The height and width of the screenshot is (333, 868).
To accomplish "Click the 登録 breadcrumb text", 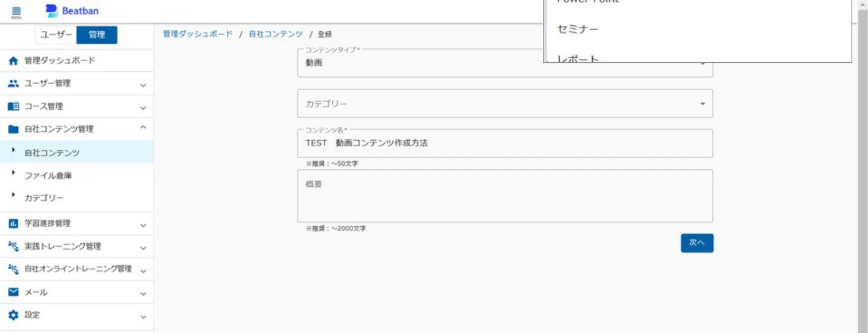I will [x=325, y=35].
